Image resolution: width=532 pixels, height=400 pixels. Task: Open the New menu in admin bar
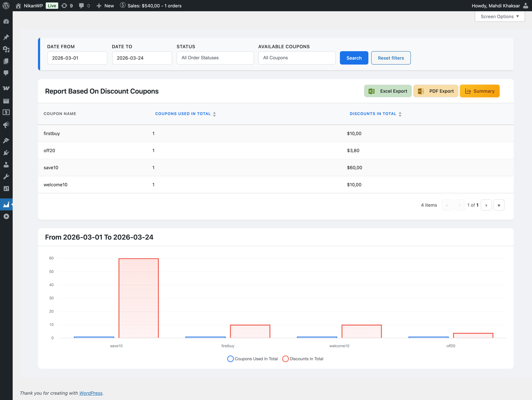105,5
